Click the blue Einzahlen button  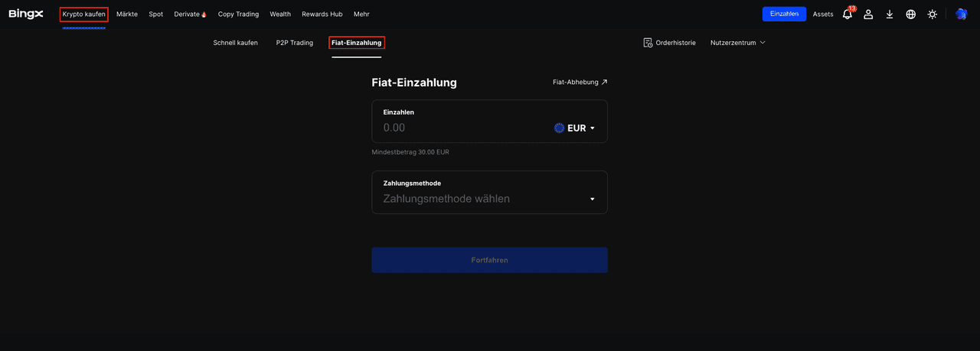[x=784, y=14]
